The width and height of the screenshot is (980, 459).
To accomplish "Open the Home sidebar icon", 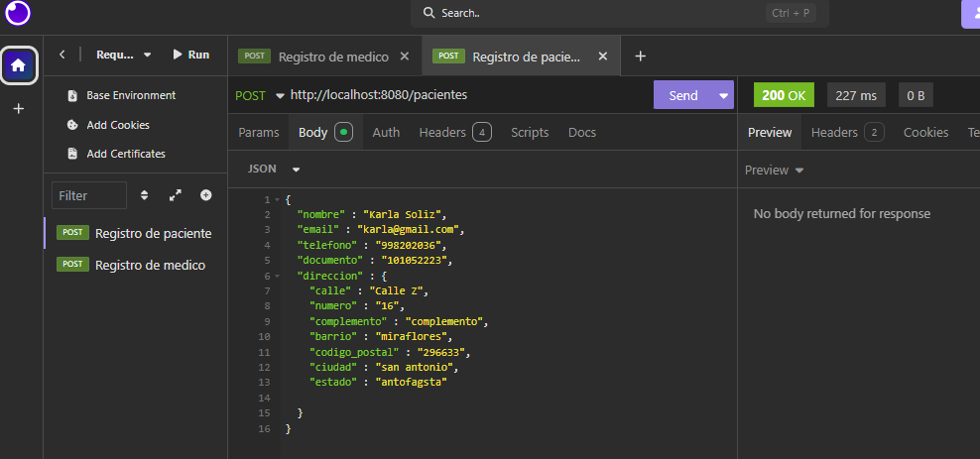I will pos(19,64).
